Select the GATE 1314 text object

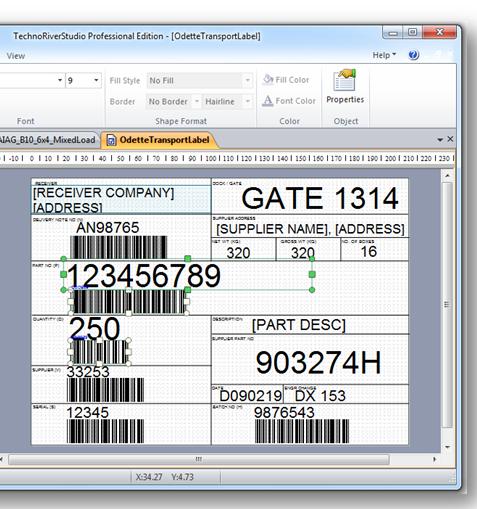320,199
